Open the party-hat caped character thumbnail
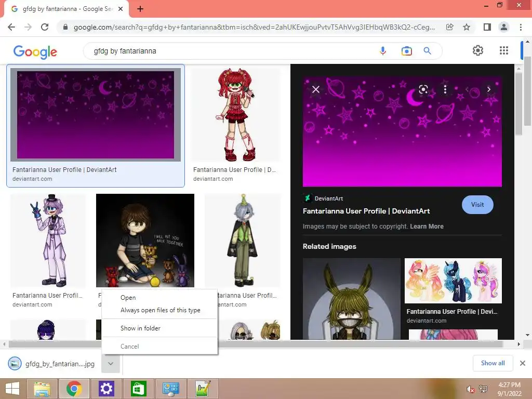This screenshot has width=532, height=399. click(243, 241)
